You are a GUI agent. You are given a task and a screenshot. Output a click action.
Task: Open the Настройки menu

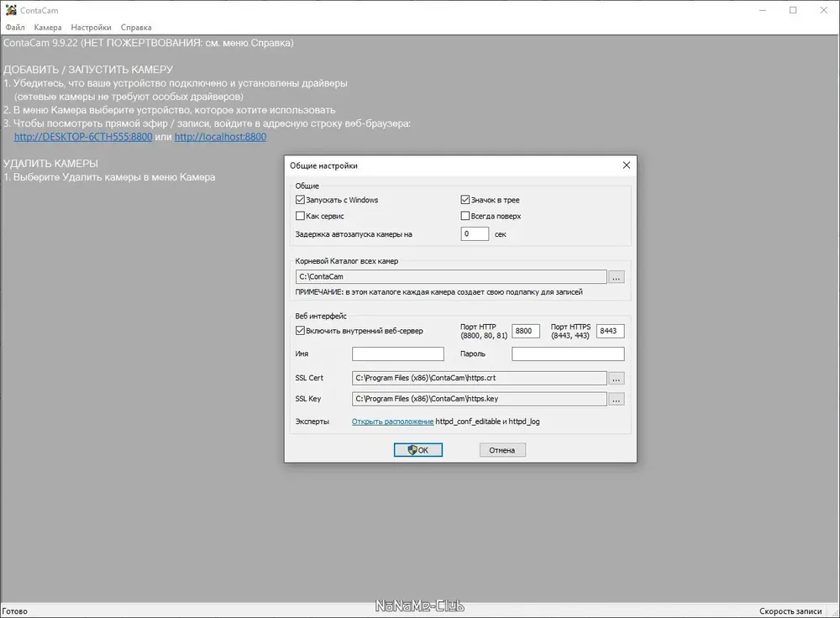click(x=91, y=28)
